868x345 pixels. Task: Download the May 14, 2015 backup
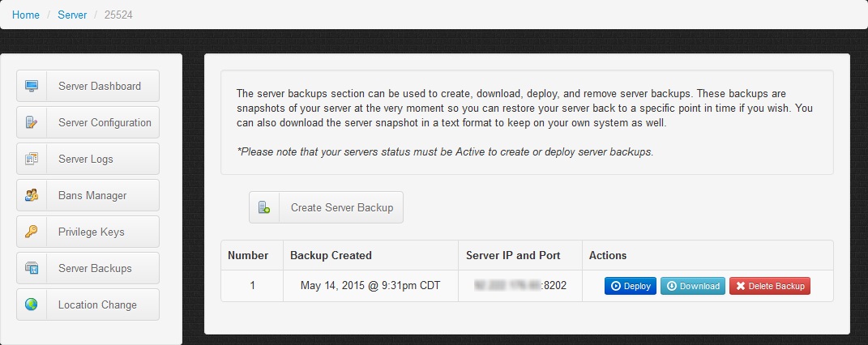692,286
